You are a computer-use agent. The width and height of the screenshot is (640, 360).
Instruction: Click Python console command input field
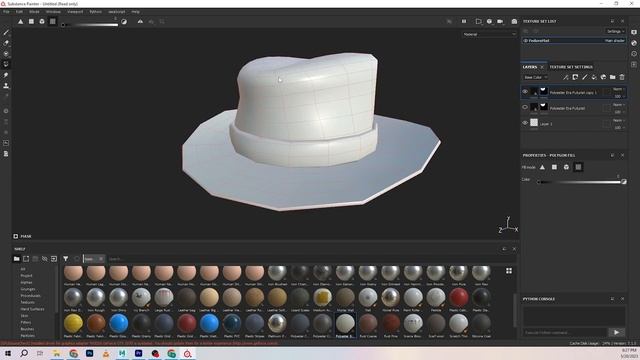(565, 332)
